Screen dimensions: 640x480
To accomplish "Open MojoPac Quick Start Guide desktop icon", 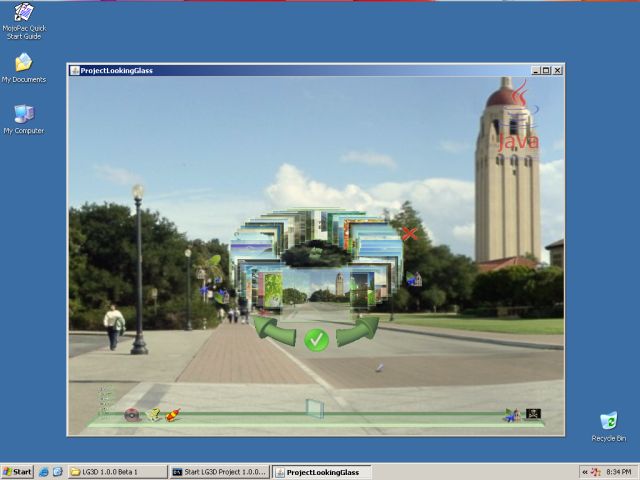I will coord(24,21).
